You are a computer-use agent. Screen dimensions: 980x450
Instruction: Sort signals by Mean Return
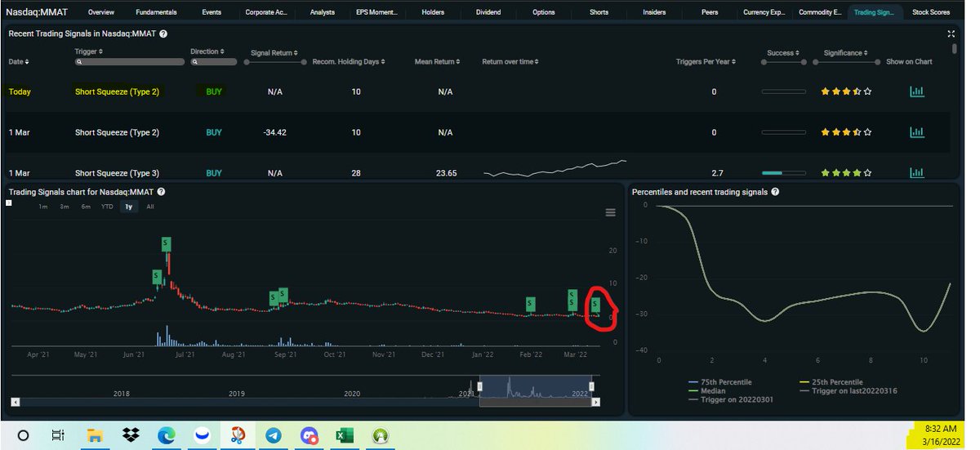click(x=437, y=61)
